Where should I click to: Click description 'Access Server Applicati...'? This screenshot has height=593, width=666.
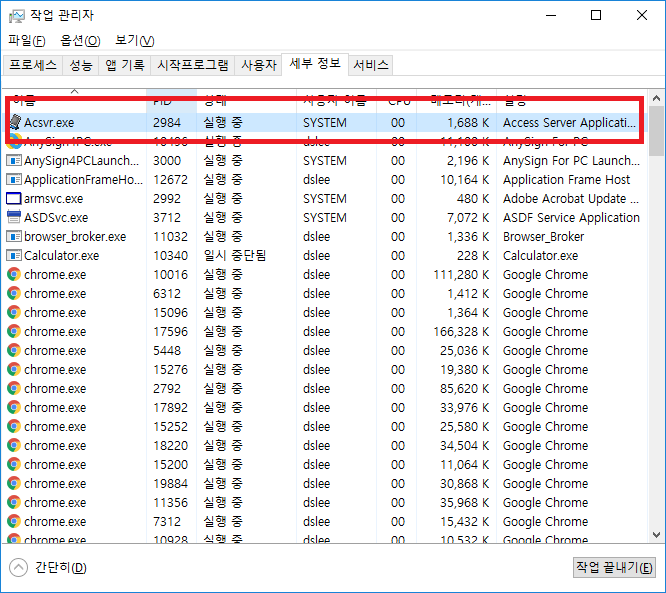(x=569, y=123)
